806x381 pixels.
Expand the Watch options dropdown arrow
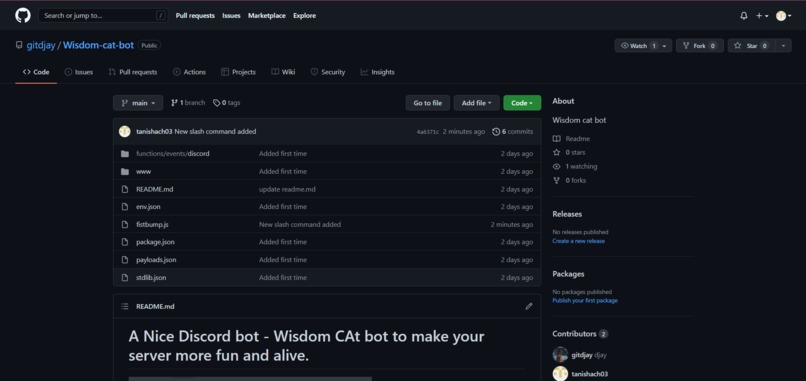pyautogui.click(x=665, y=46)
